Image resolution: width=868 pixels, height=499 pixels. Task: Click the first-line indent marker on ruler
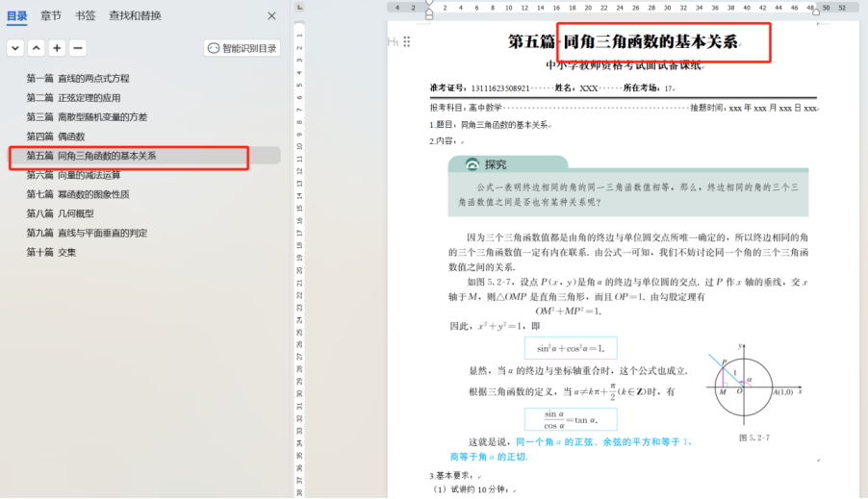(x=429, y=4)
